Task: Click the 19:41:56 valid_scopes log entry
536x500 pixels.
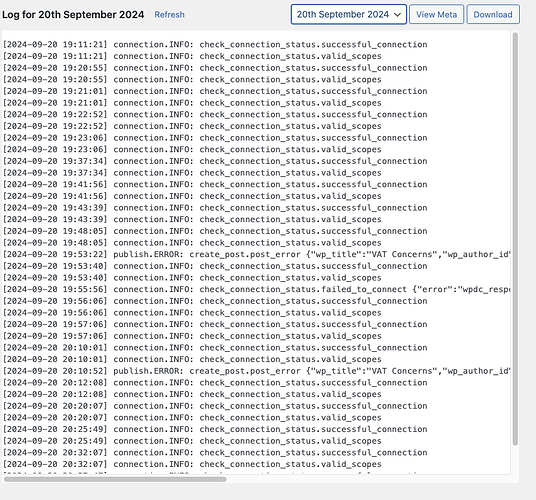Action: click(x=192, y=196)
